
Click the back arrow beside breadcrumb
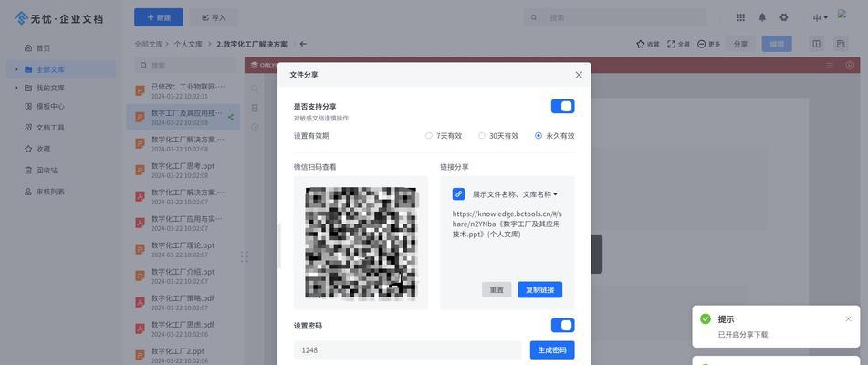pyautogui.click(x=303, y=44)
